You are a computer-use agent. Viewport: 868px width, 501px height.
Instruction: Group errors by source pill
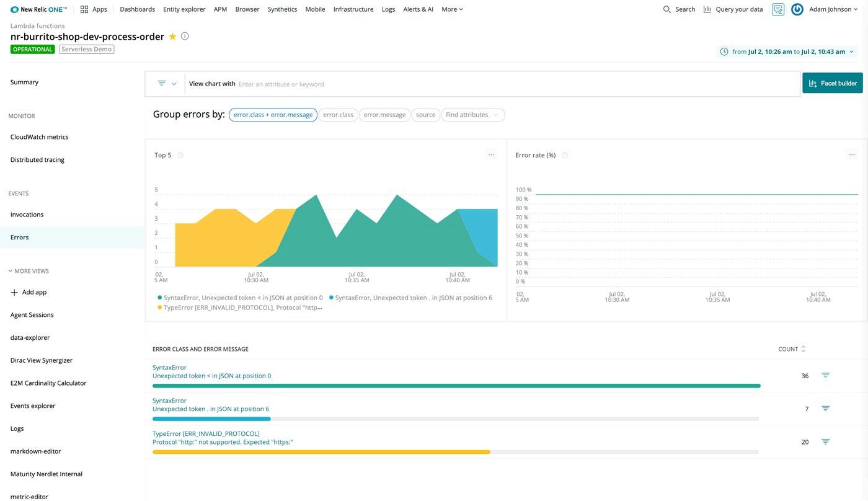(x=425, y=115)
